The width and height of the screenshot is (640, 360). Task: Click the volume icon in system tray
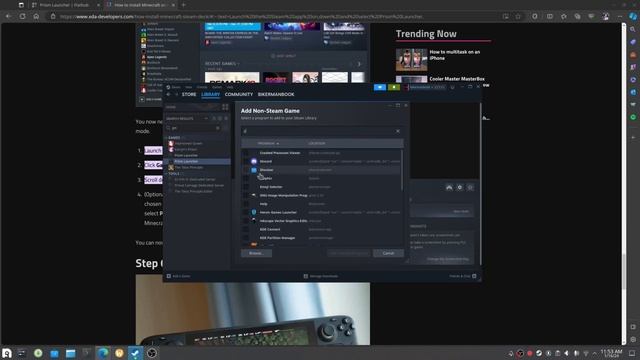click(x=567, y=353)
